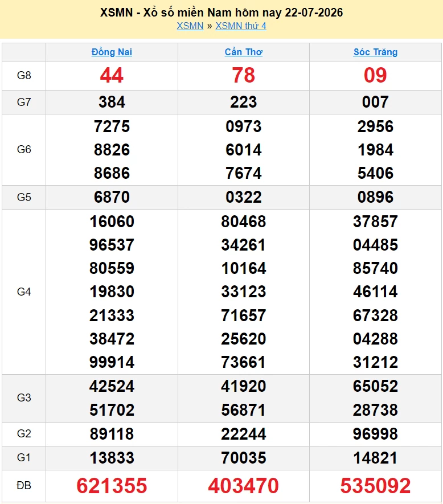Click G4 number 38472
The image size is (443, 504).
click(x=112, y=339)
